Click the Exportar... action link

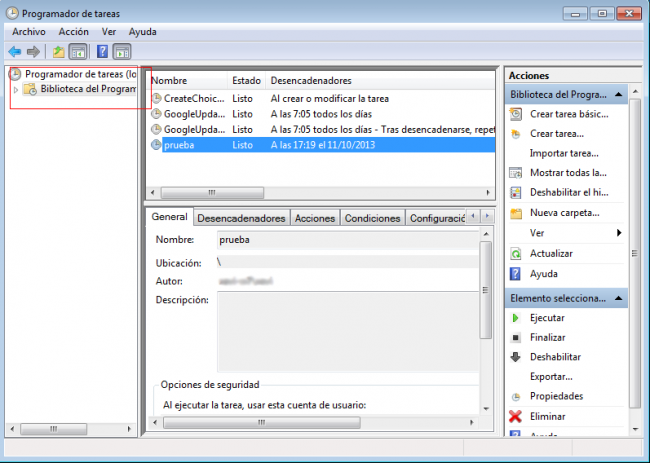coord(551,376)
